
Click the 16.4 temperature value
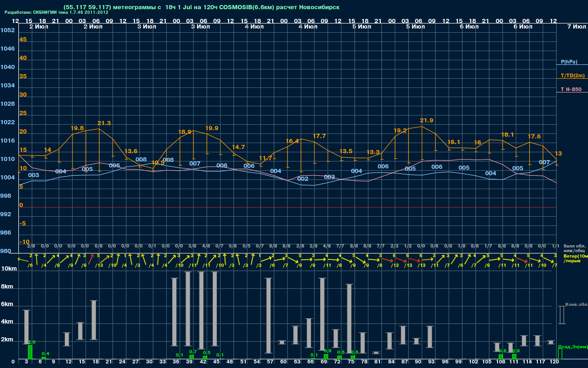tap(292, 141)
